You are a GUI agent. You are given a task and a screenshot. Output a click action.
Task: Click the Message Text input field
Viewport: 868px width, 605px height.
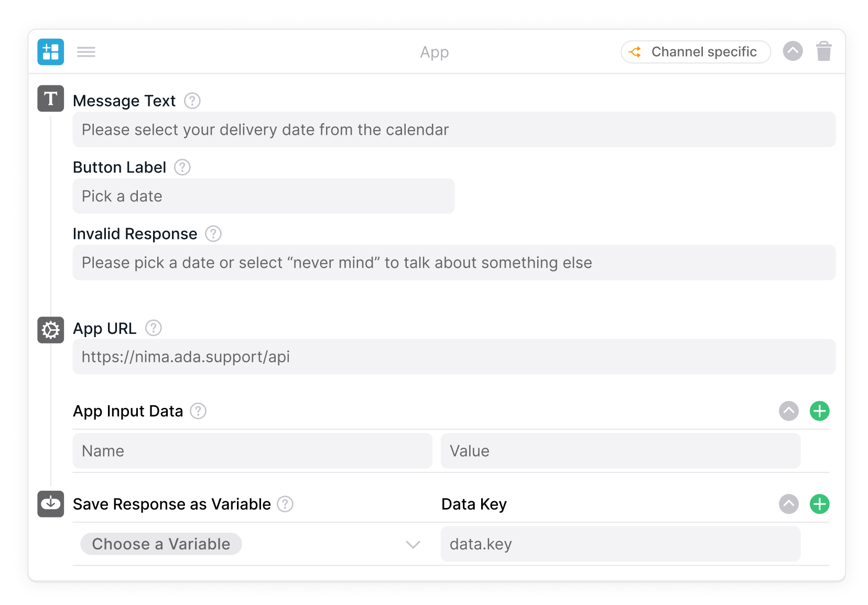pyautogui.click(x=453, y=129)
